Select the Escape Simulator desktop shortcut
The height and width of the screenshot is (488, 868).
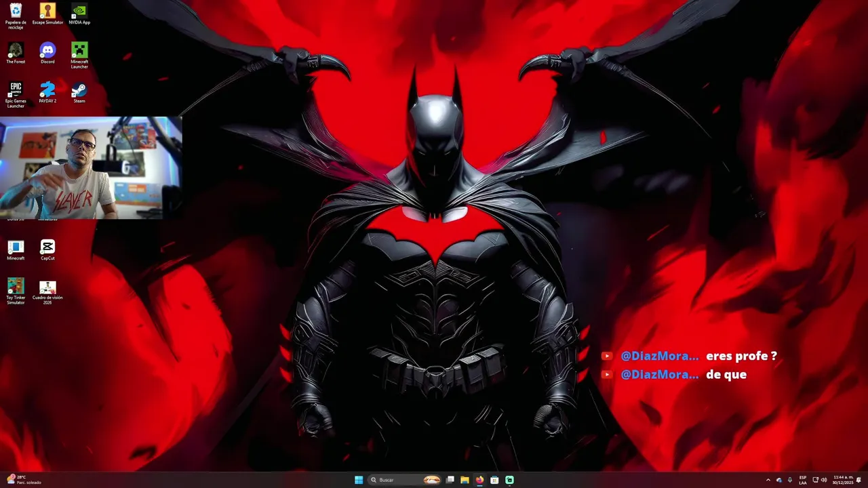tap(47, 14)
